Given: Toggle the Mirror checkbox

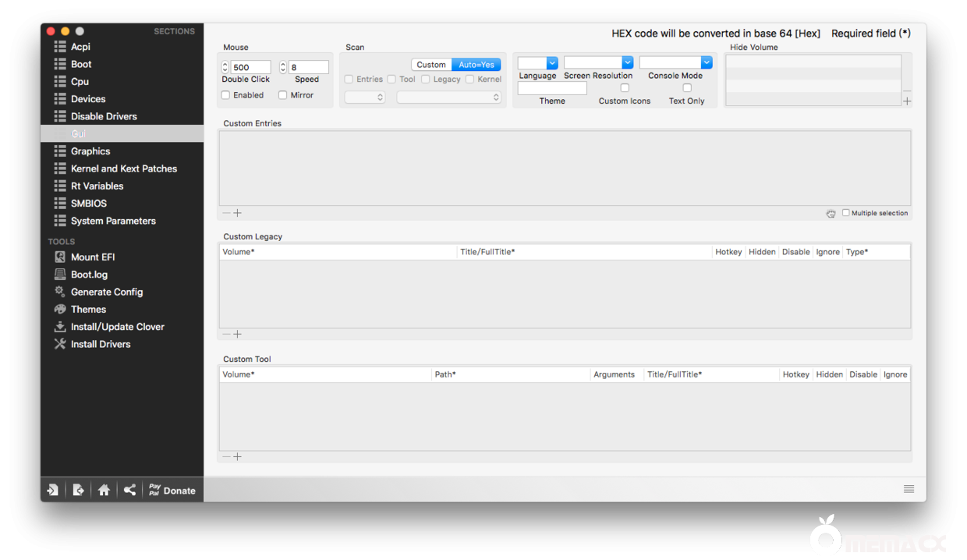Looking at the screenshot, I should point(283,95).
